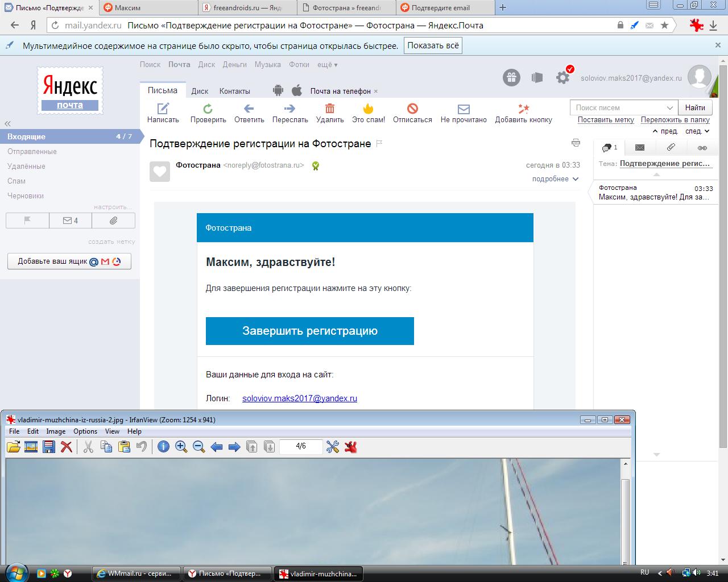Open the Options menu in IrfanView
Image resolution: width=728 pixels, height=582 pixels.
coord(85,431)
